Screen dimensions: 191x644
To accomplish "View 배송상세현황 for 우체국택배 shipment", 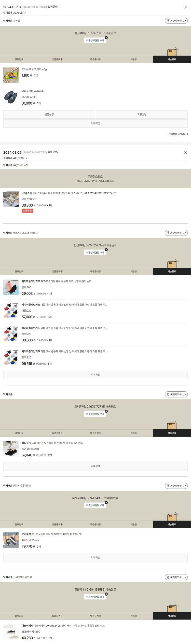I will point(95,505).
